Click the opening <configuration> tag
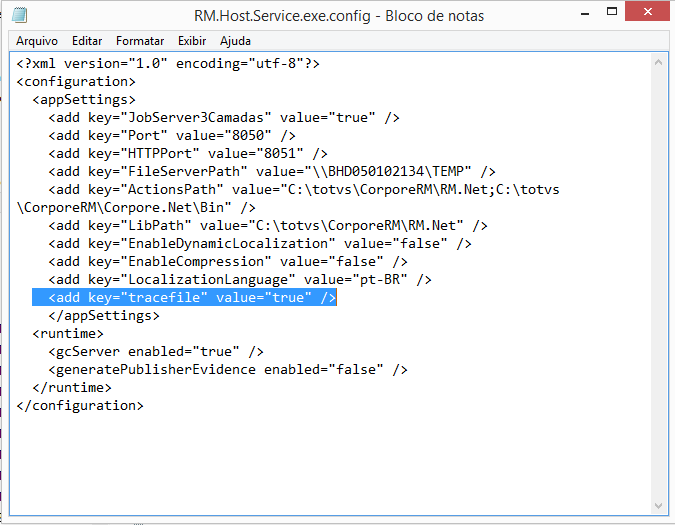Screen dimensions: 675x525 point(76,82)
